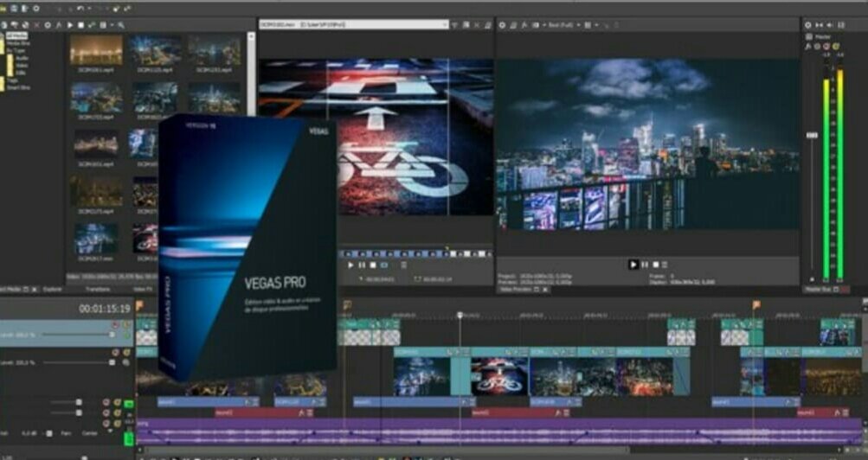
Task: Remove selected media with red X icon
Action: pos(37,25)
